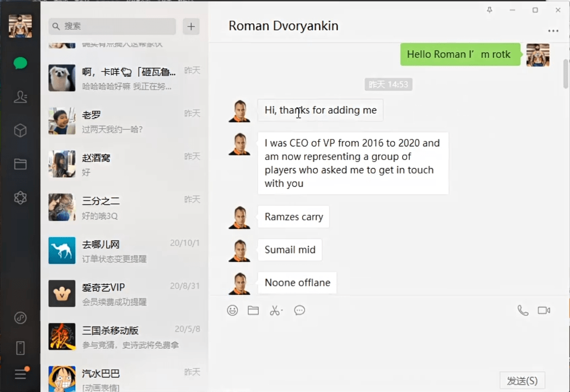Screen dimensions: 570x392
Task: Open the 三国杀移动版 conversation
Action: [124, 337]
